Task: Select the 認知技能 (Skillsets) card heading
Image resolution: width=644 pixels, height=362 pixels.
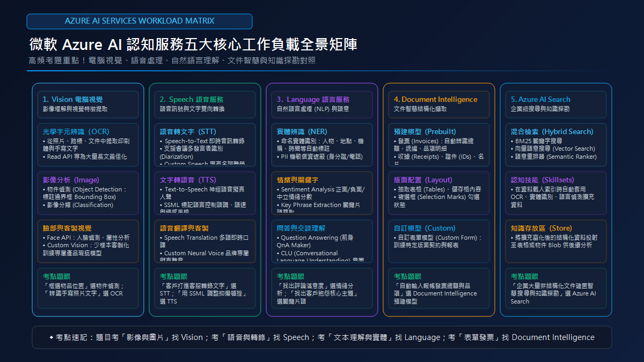Action: coord(544,180)
